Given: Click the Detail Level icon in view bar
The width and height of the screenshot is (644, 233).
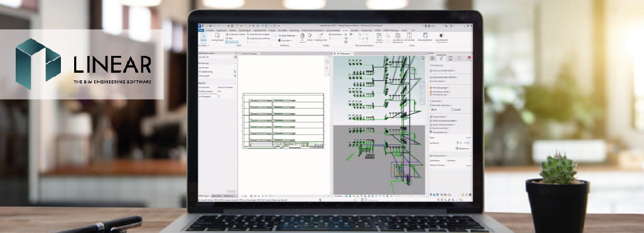Looking at the screenshot, I should click(x=251, y=196).
